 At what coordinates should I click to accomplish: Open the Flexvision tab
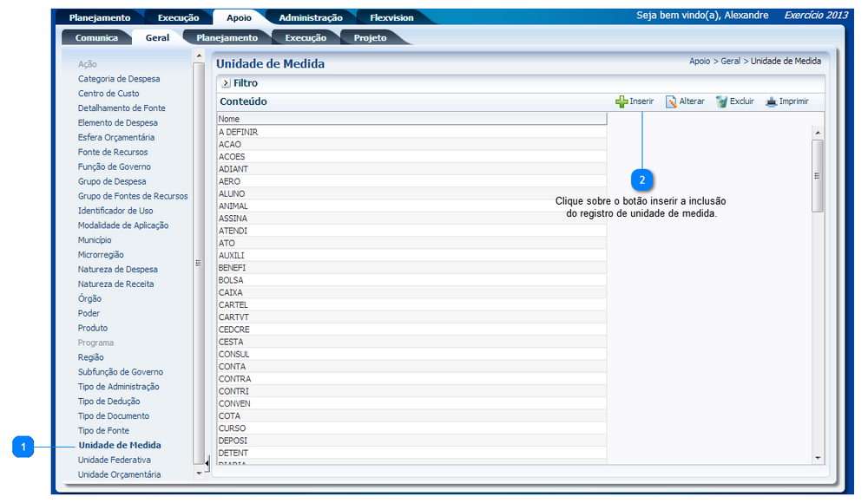point(391,17)
